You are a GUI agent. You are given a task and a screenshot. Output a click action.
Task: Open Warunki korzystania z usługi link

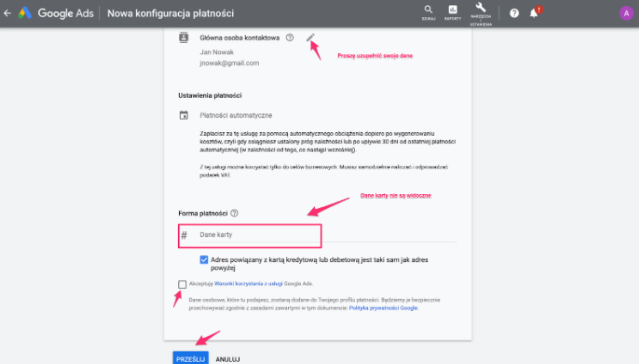tap(248, 284)
